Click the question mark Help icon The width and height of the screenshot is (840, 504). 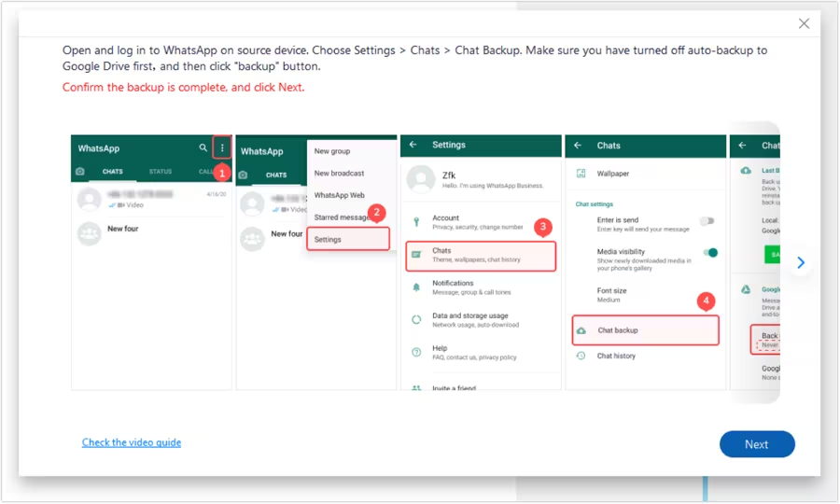416,352
